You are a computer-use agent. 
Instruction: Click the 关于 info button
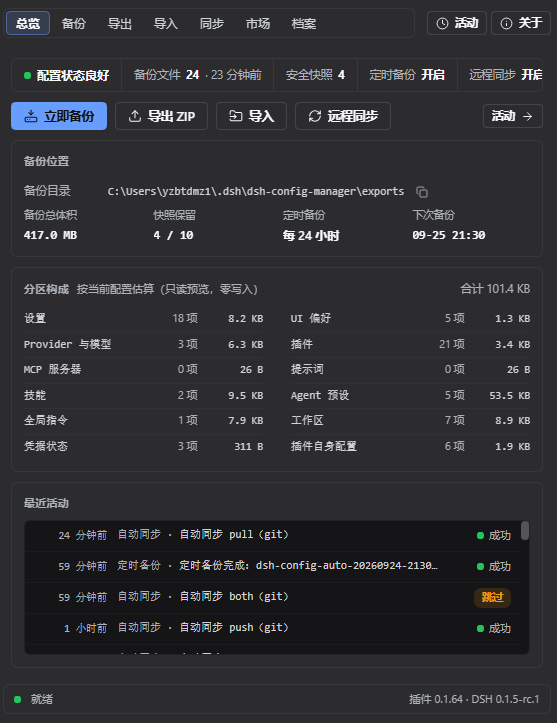pyautogui.click(x=521, y=23)
